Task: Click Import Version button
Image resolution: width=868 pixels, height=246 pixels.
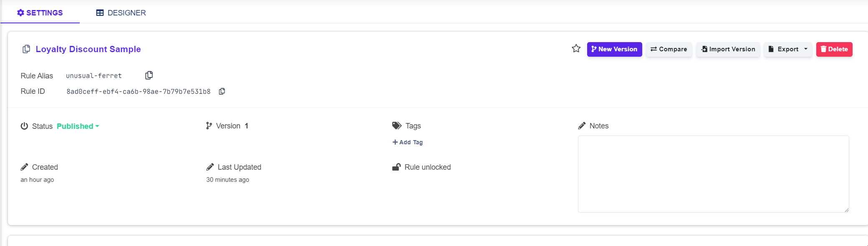Action: pyautogui.click(x=728, y=49)
